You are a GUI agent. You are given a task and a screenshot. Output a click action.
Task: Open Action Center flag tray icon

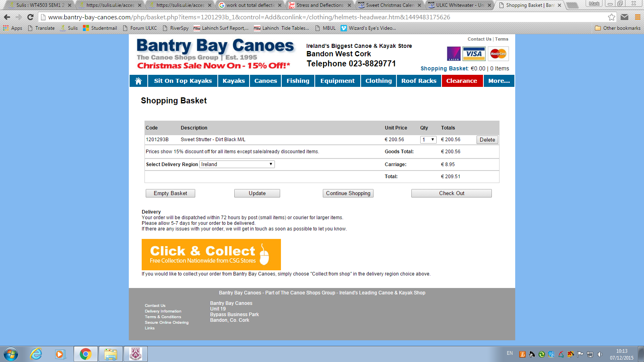pos(580,354)
